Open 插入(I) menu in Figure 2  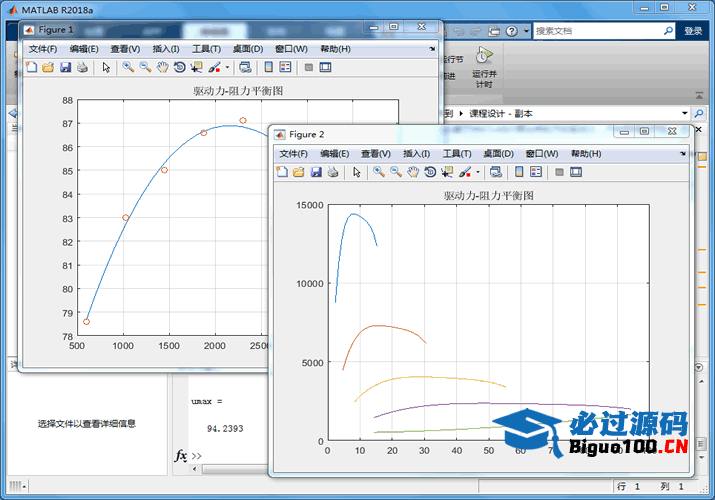417,154
